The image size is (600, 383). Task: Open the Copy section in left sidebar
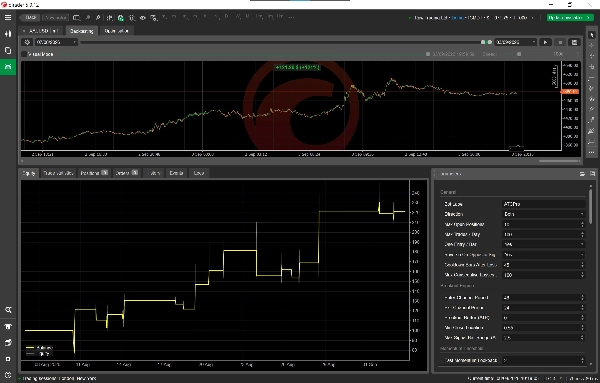tap(8, 51)
